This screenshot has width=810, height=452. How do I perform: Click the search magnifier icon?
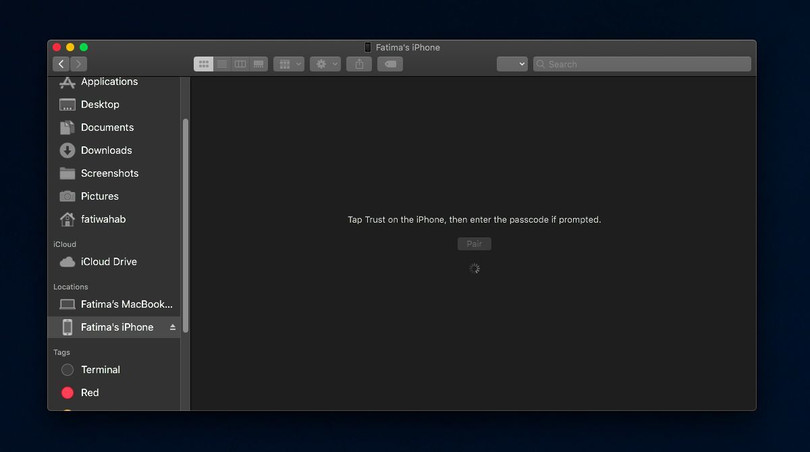click(540, 64)
